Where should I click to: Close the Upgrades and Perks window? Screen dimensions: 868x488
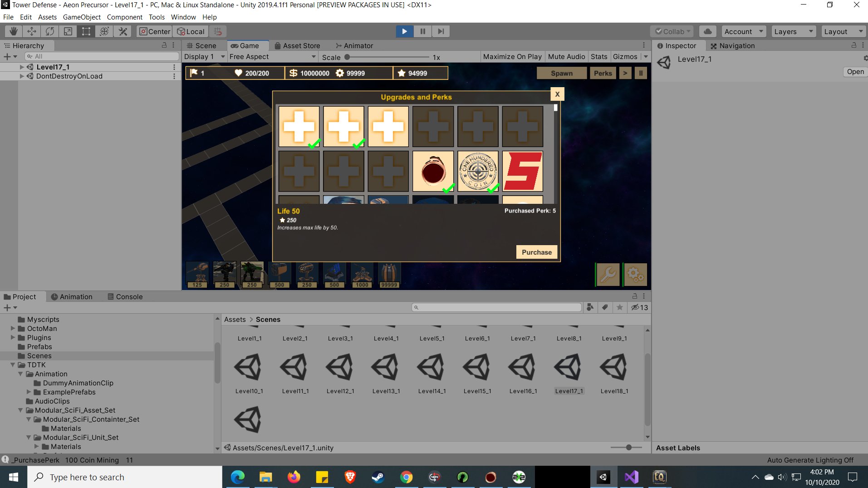[x=557, y=94]
